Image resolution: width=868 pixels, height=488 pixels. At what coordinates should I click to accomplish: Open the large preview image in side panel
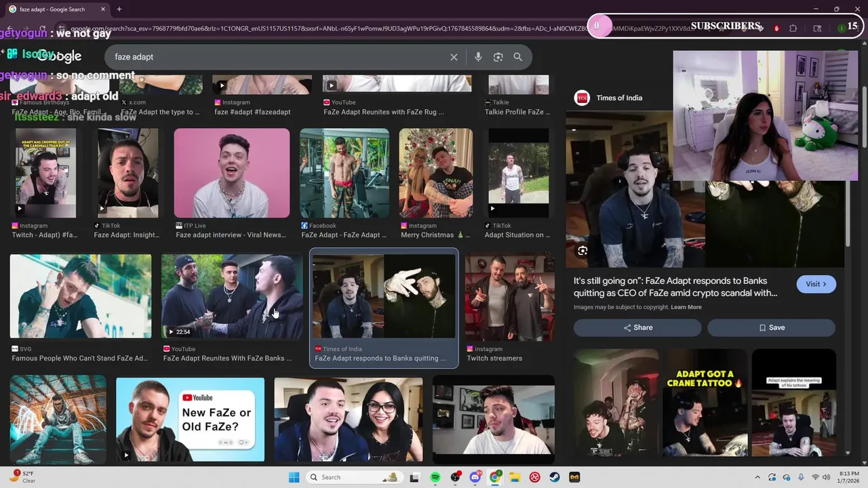pyautogui.click(x=705, y=190)
